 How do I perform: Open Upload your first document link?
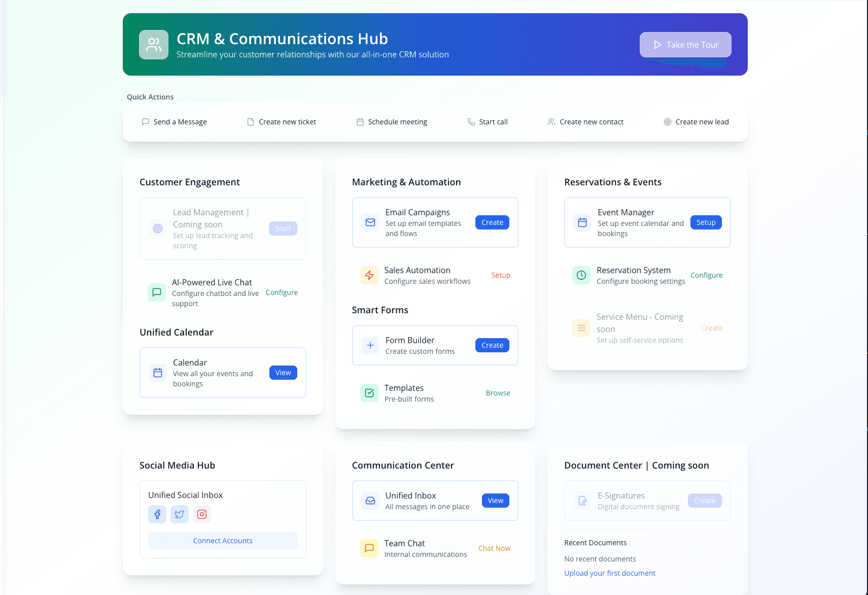[x=610, y=573]
